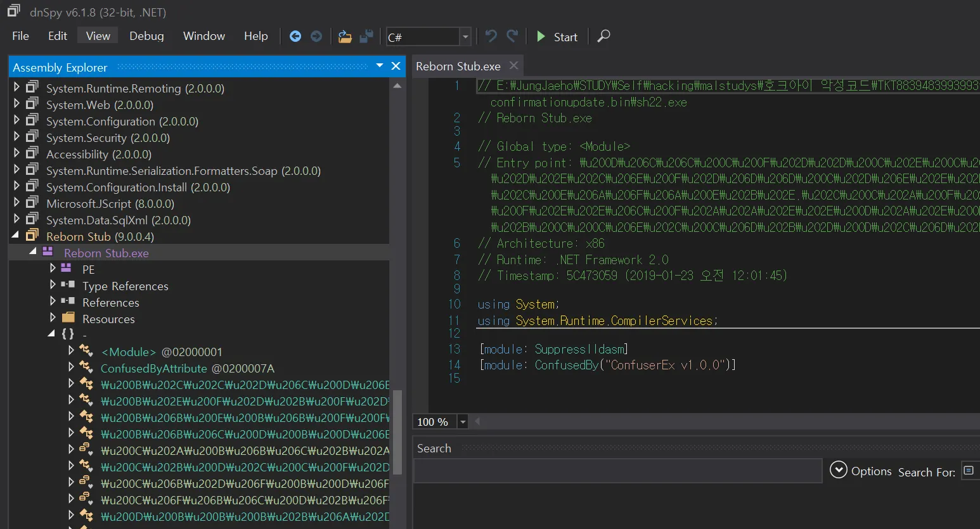Click inside the Search text field
The width and height of the screenshot is (980, 529).
[617, 471]
